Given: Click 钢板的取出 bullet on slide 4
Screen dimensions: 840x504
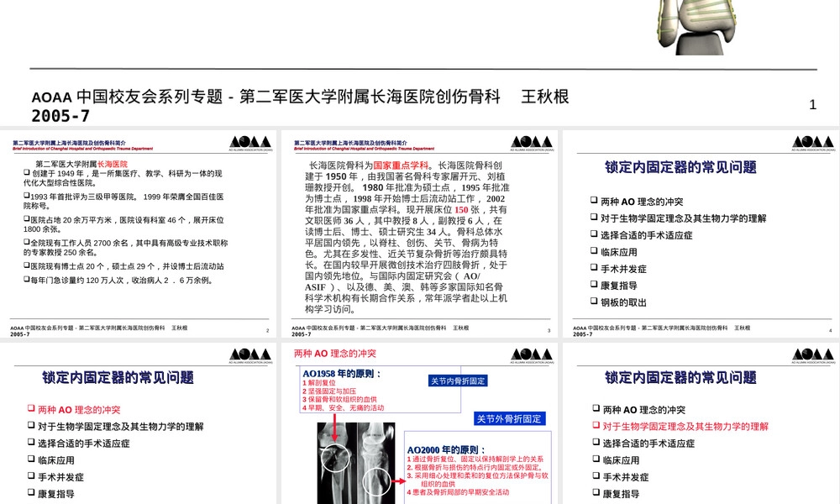Looking at the screenshot, I should (618, 302).
